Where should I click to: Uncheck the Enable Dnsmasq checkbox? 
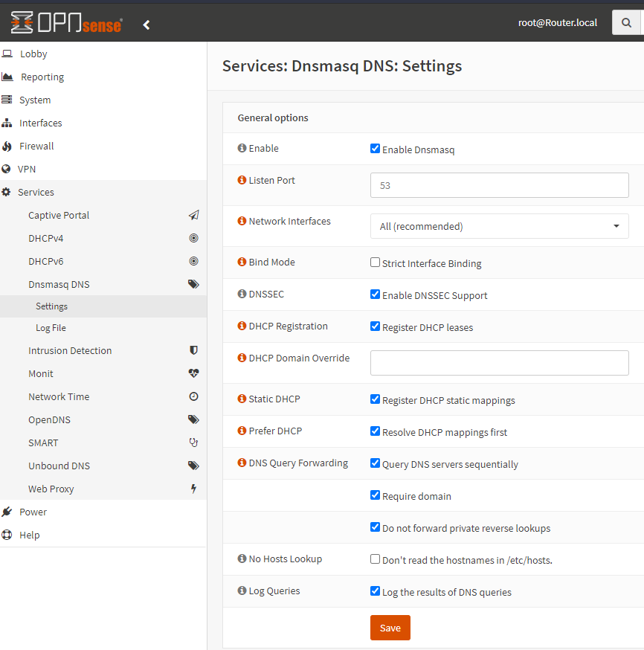pyautogui.click(x=375, y=149)
